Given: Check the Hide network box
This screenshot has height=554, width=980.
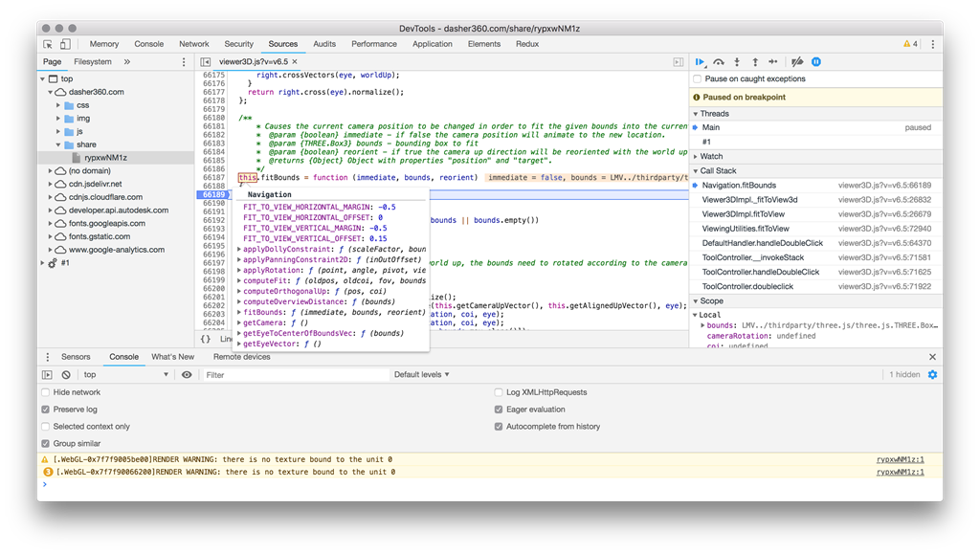Looking at the screenshot, I should click(x=46, y=392).
